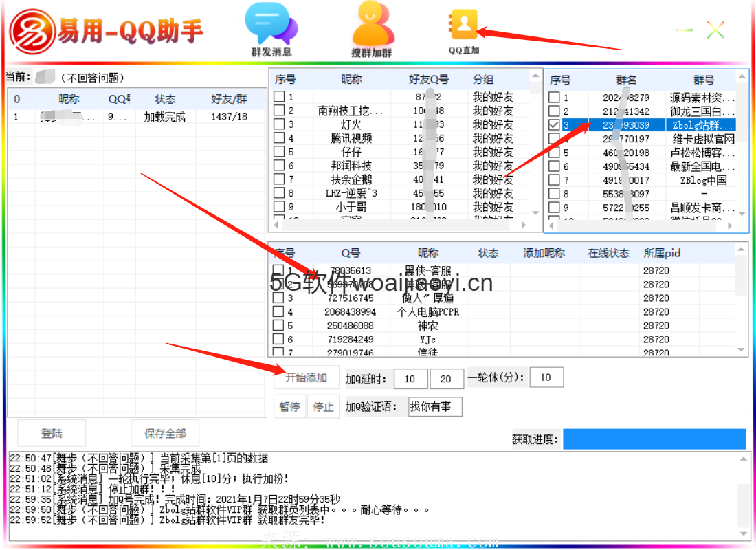This screenshot has width=756, height=550.
Task: Select friend row 小于哥
Action: [401, 207]
